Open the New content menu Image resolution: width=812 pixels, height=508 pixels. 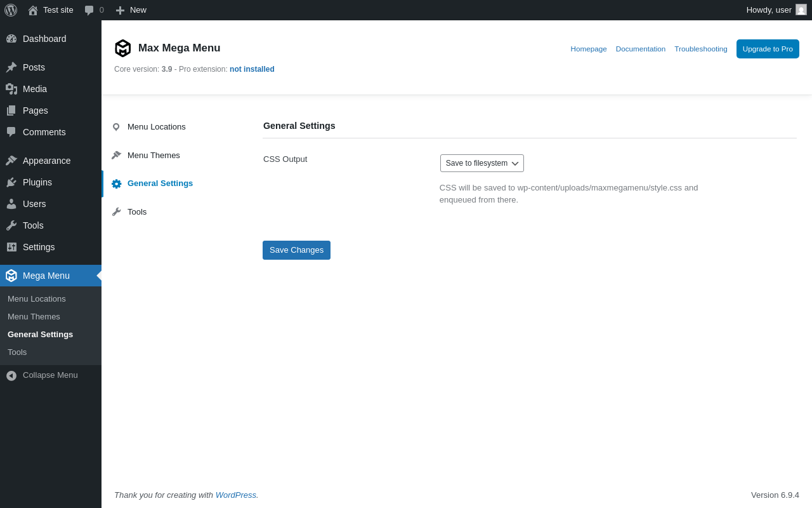(131, 10)
